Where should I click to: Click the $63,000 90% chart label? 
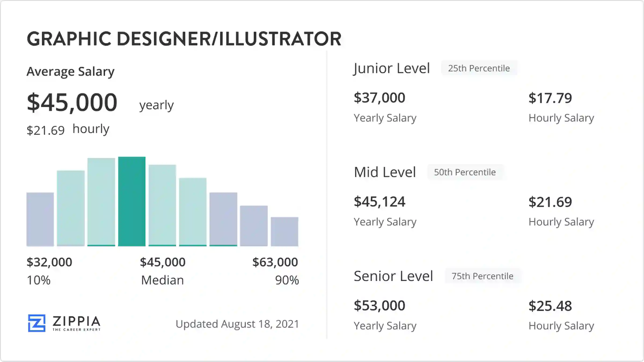pyautogui.click(x=275, y=262)
